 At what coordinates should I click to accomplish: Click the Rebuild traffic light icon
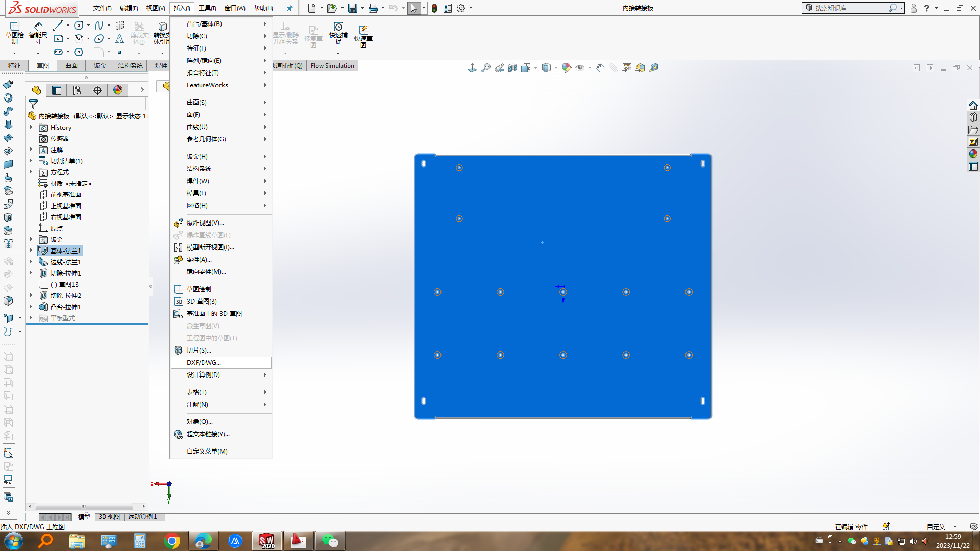coord(434,8)
